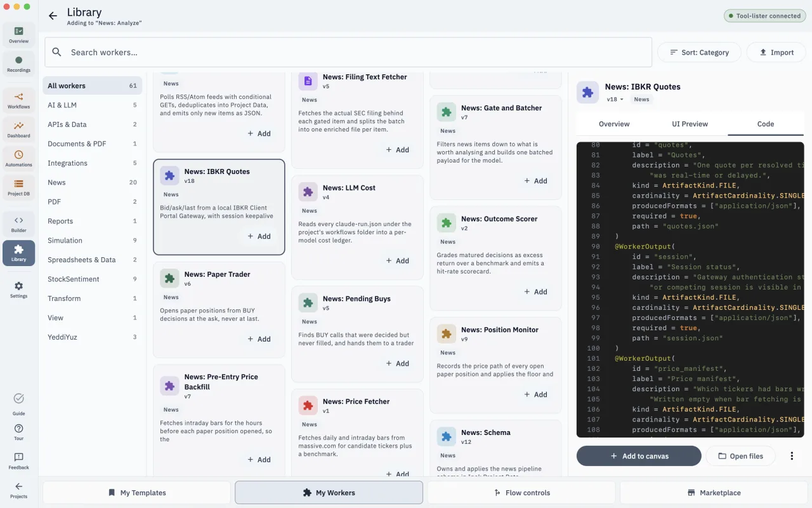Open the Sort: Category dropdown
The image size is (812, 508).
tap(699, 52)
